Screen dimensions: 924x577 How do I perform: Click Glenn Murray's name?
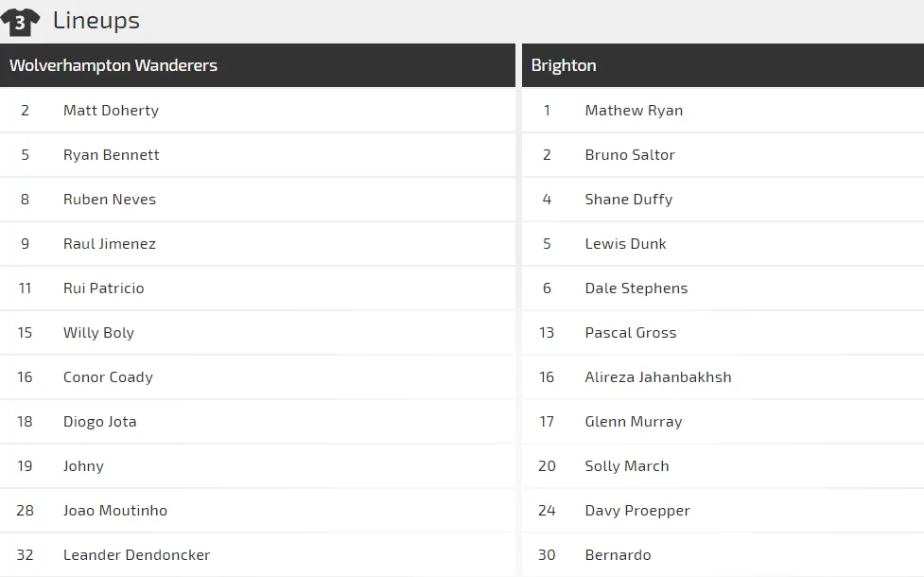coord(634,421)
